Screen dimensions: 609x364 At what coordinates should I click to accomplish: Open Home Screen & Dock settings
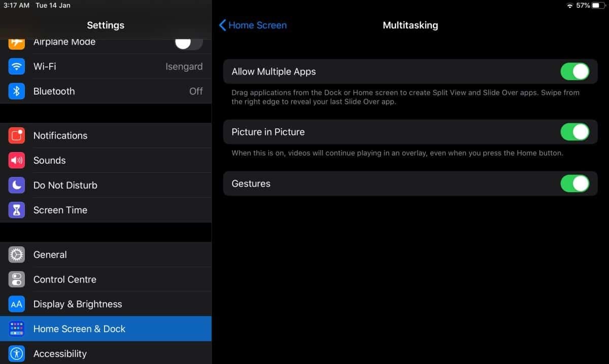tap(79, 329)
